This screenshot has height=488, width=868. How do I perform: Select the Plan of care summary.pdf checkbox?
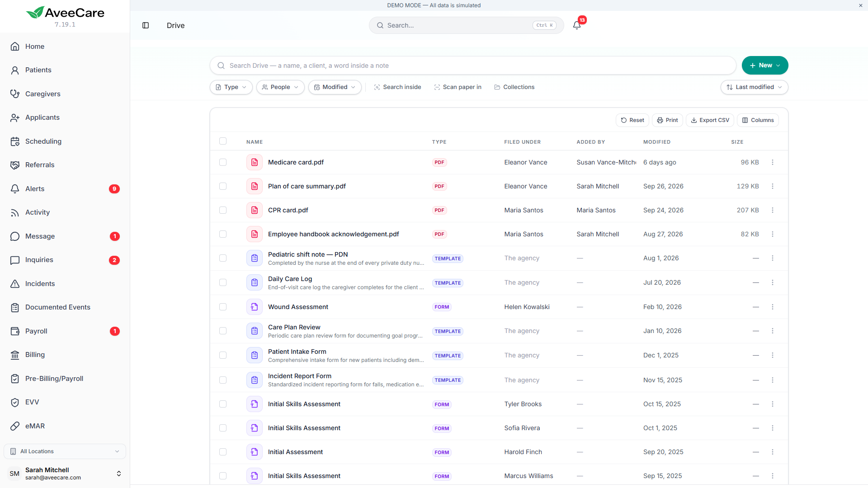point(223,186)
